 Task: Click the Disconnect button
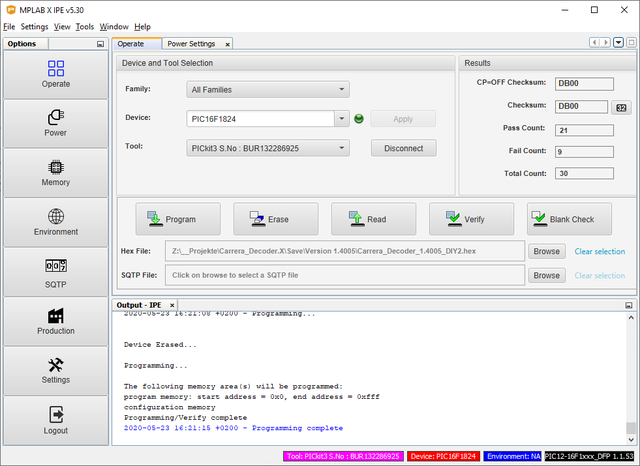404,148
